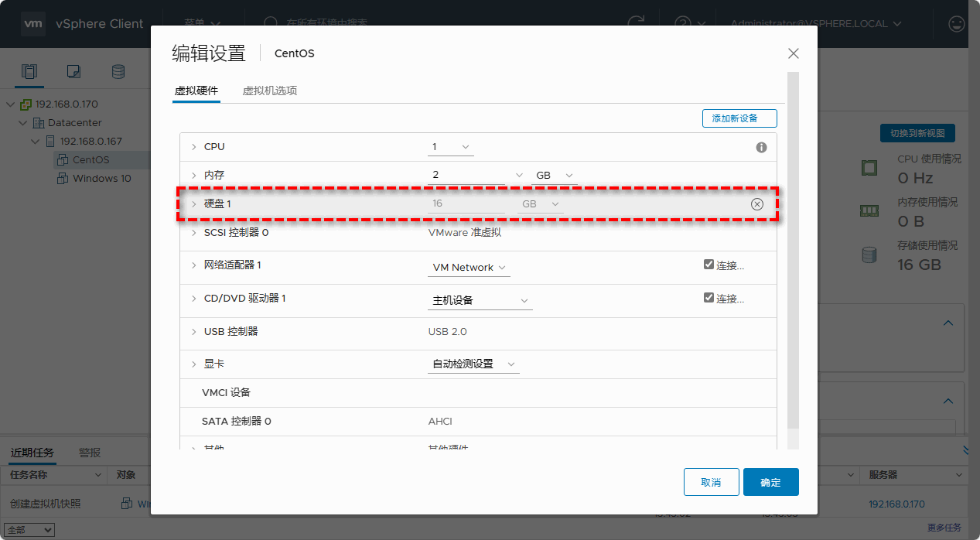The width and height of the screenshot is (980, 540).
Task: Open the 内存 unit GB dropdown
Action: pyautogui.click(x=554, y=176)
